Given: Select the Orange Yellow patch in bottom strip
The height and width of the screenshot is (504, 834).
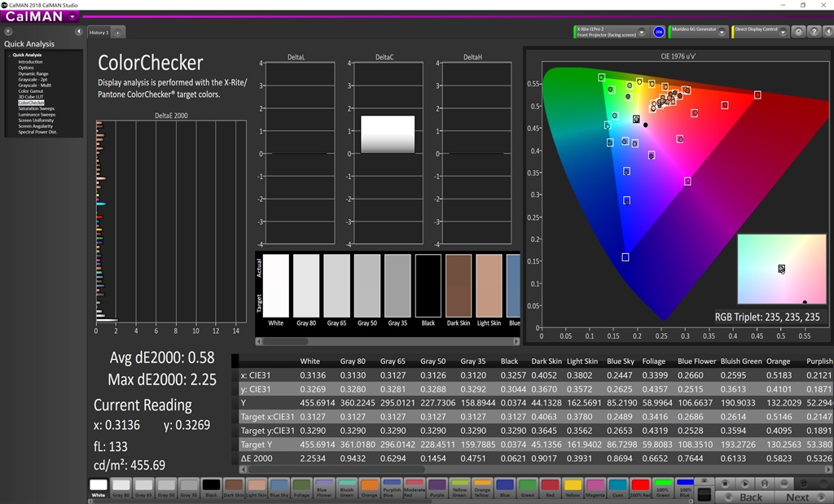Looking at the screenshot, I should pyautogui.click(x=482, y=488).
